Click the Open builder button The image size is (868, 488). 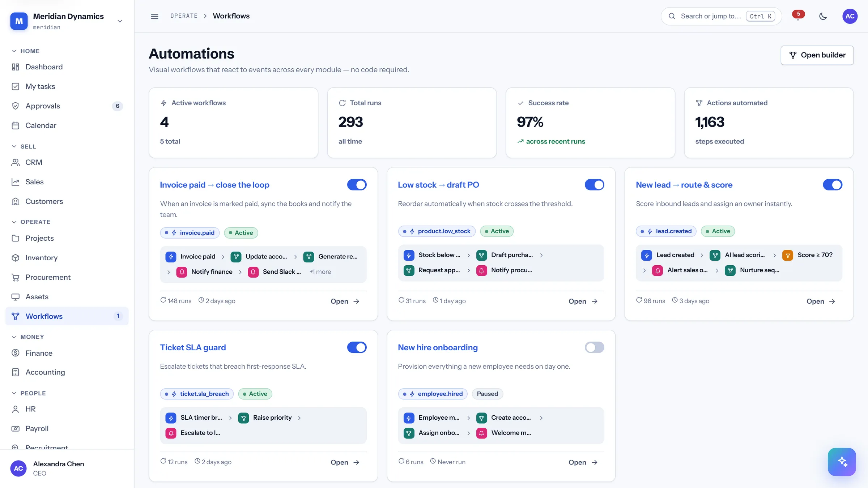pos(817,55)
